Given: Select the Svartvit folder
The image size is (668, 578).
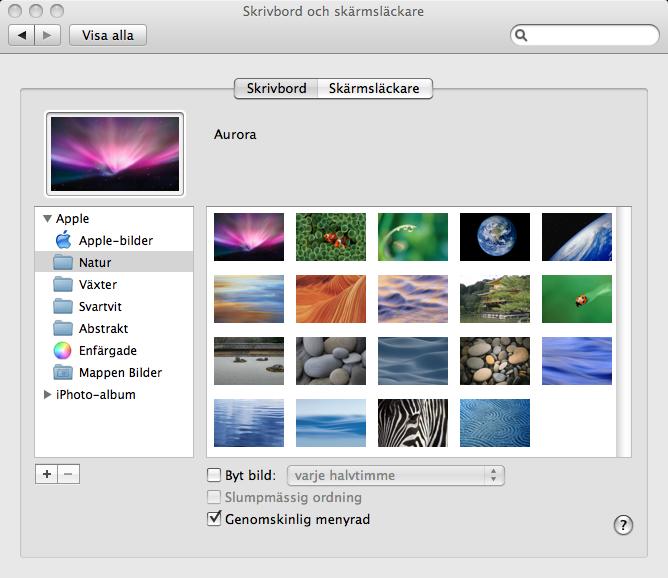Looking at the screenshot, I should 114,306.
